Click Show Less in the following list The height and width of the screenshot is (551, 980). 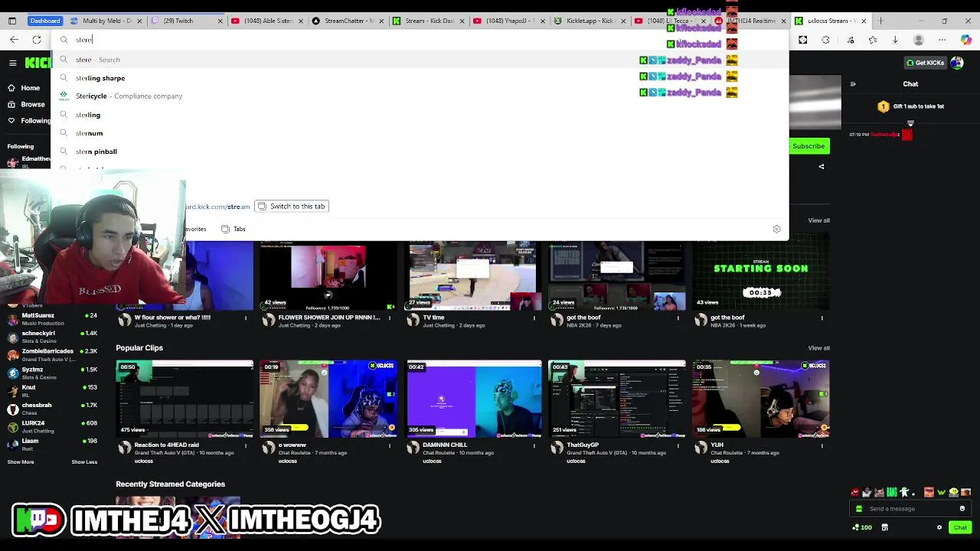click(84, 462)
